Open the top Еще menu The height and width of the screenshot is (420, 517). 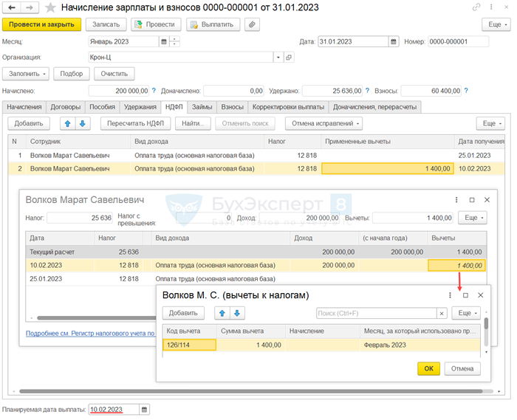(496, 24)
